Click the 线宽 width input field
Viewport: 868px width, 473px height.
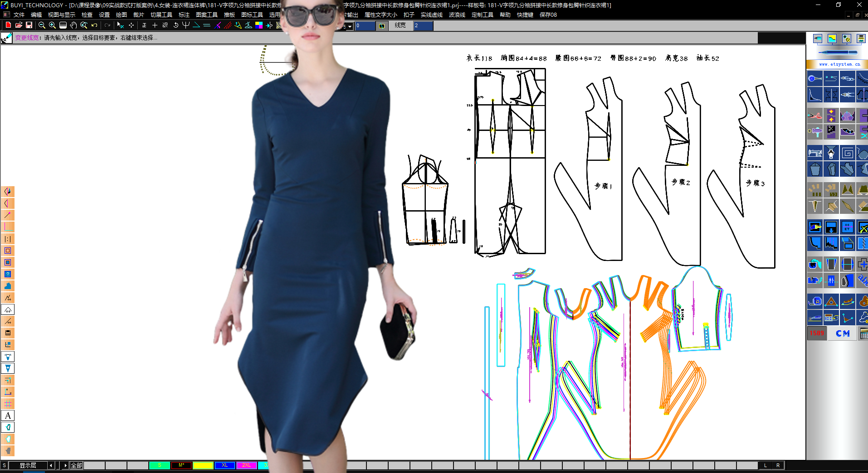(423, 26)
